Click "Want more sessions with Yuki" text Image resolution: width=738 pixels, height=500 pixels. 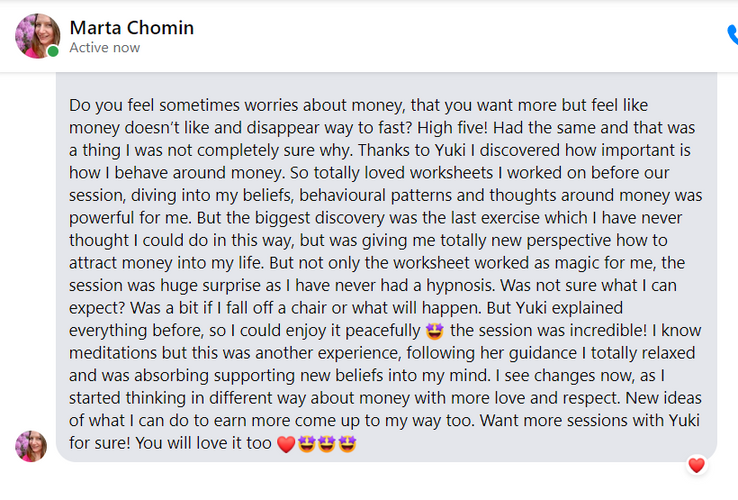pos(590,420)
